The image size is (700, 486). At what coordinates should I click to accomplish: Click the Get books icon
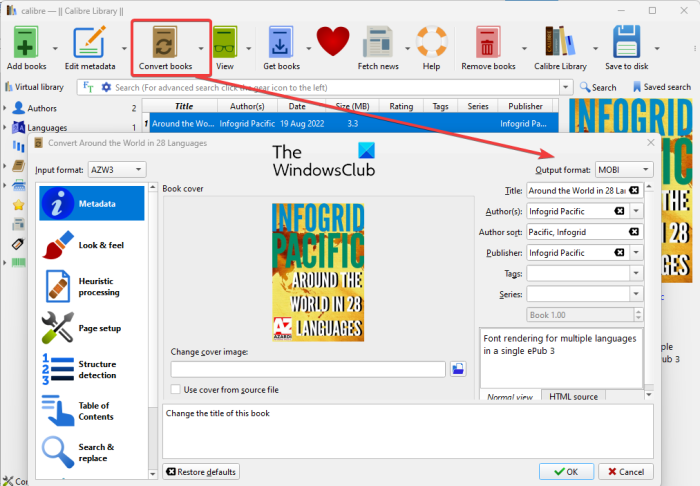point(281,42)
